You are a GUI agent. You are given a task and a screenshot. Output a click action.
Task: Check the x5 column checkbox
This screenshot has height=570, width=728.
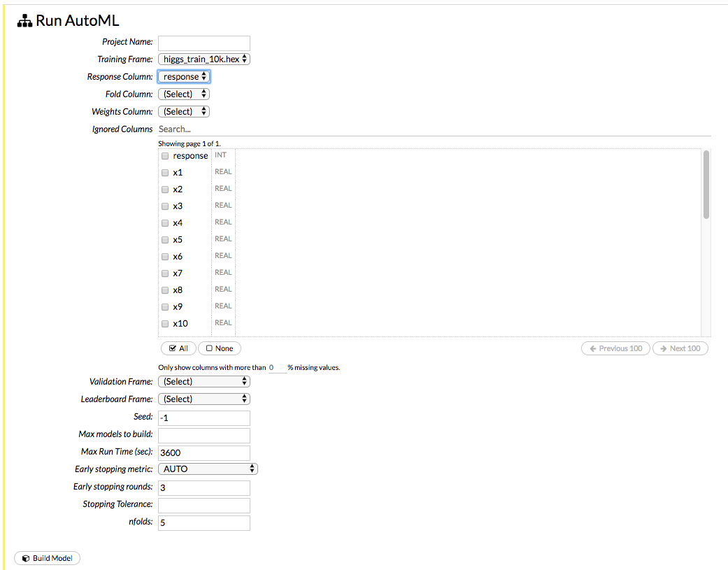(164, 239)
